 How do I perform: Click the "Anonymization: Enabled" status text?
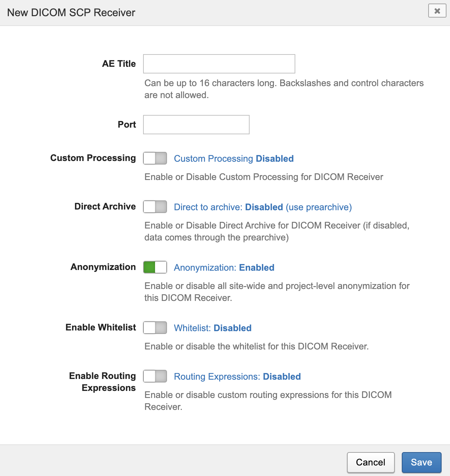tap(224, 268)
